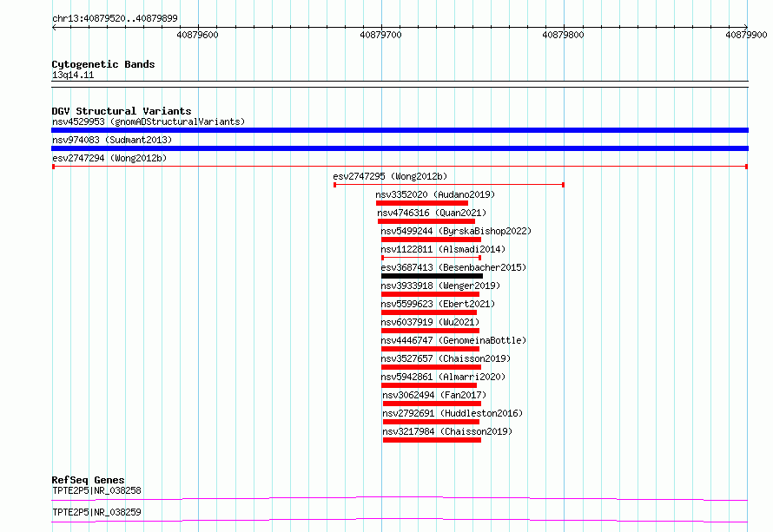Click the nsv4529953 gnomADStructuralVariants label

(x=149, y=122)
